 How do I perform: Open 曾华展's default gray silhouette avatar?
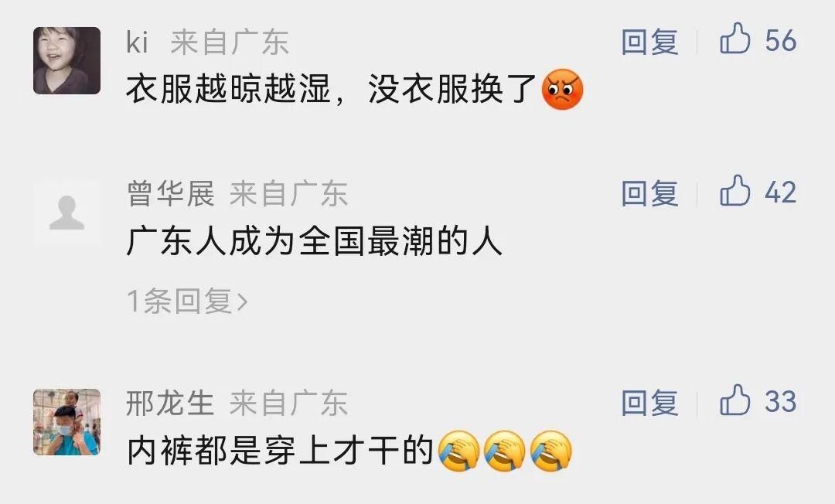click(66, 213)
